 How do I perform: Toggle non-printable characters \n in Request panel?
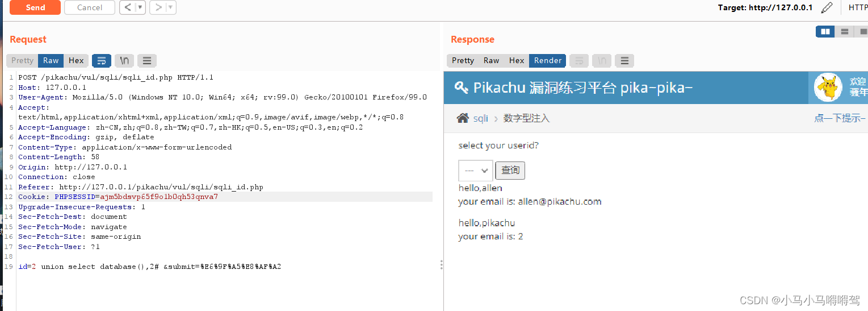124,60
